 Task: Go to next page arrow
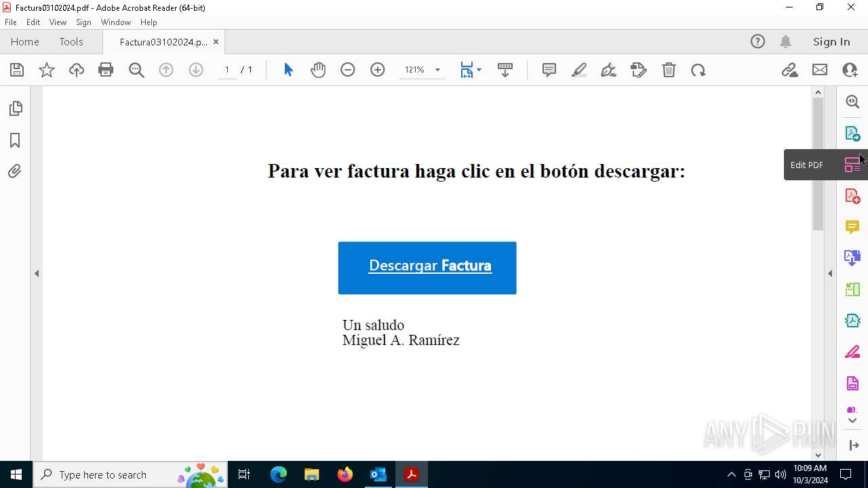[196, 70]
